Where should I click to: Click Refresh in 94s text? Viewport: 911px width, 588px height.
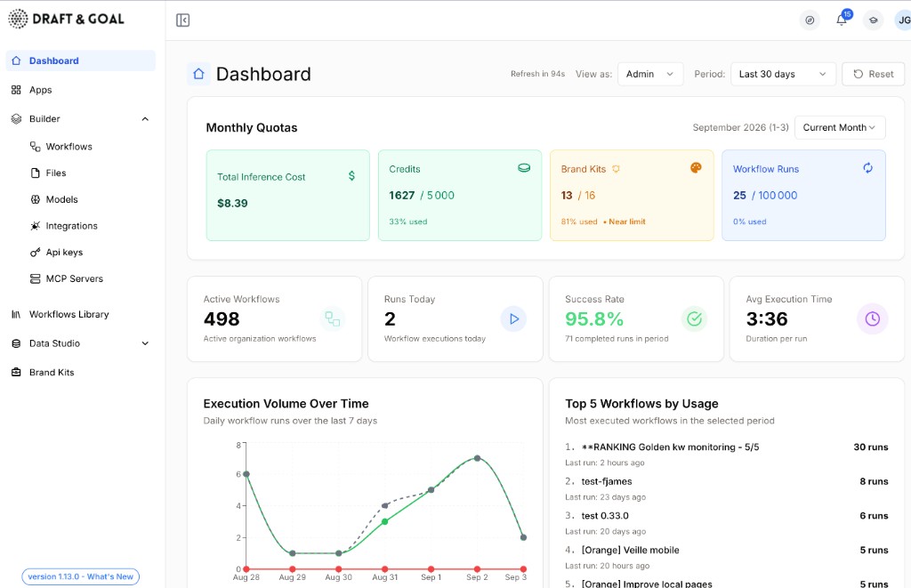(537, 74)
